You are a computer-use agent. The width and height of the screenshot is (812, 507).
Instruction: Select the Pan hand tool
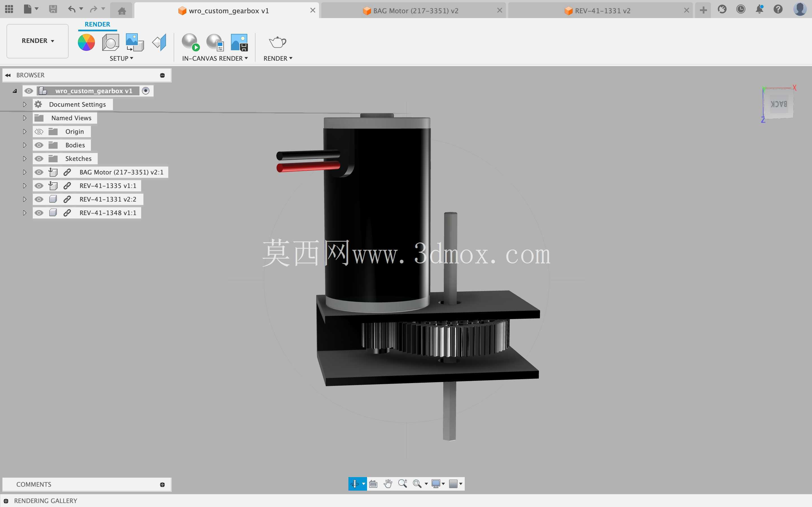tap(388, 484)
